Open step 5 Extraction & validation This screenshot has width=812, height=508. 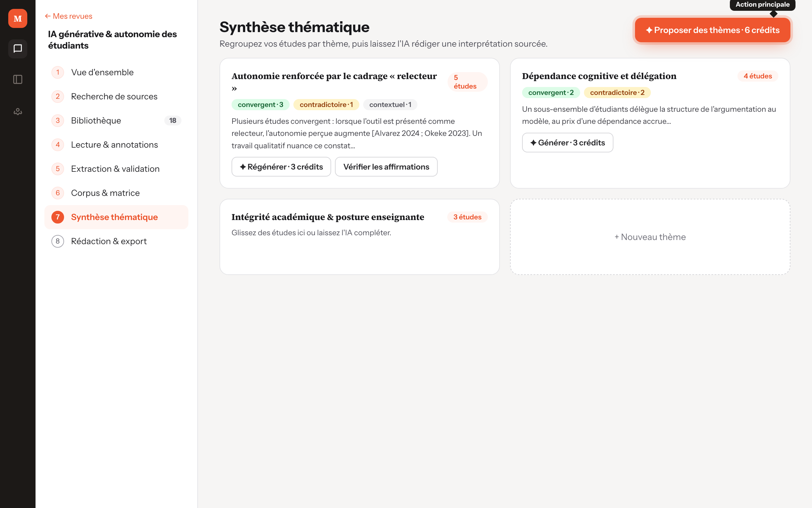pyautogui.click(x=116, y=169)
